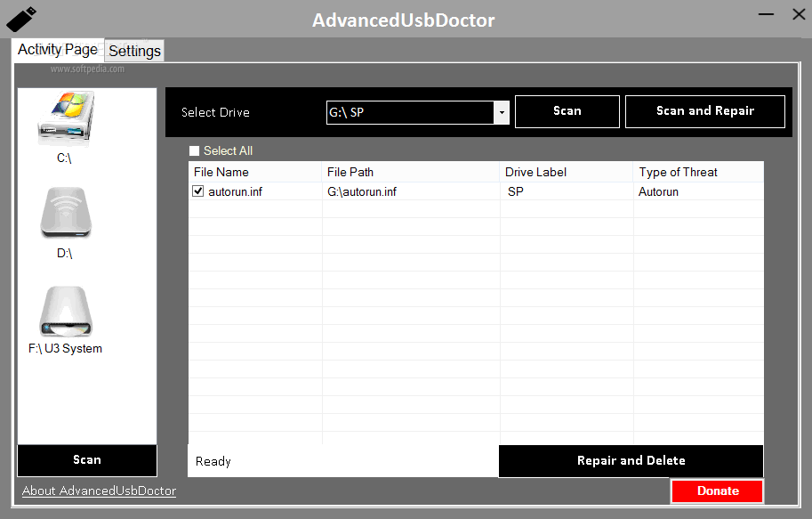Click the F:\ U3 System drive label
The image size is (812, 519).
(65, 348)
